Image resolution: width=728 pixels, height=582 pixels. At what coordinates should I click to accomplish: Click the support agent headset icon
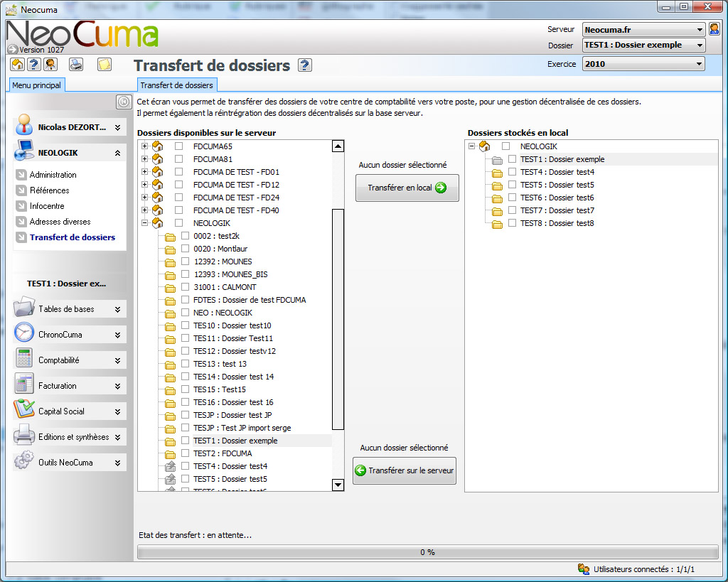tap(50, 64)
